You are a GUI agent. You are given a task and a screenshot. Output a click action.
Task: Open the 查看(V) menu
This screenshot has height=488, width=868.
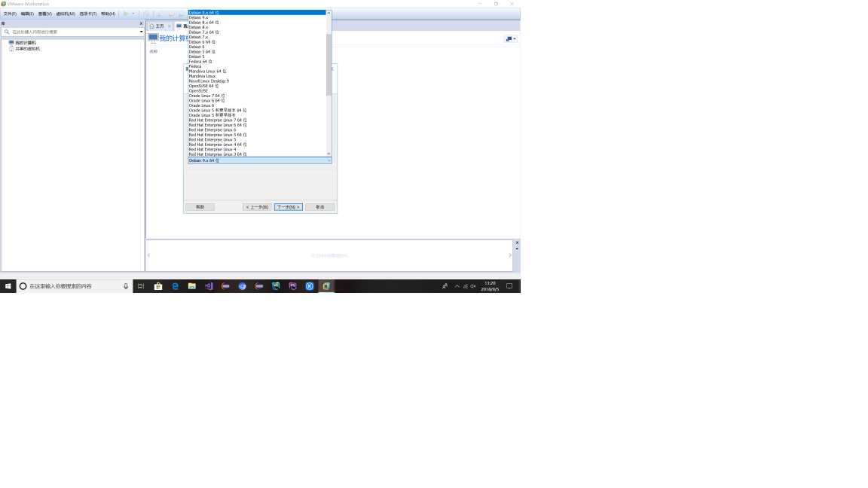[x=45, y=14]
